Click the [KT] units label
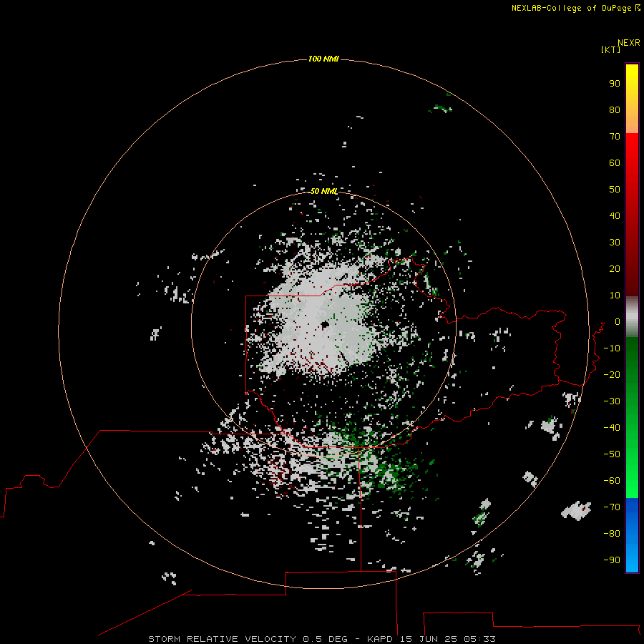The image size is (644, 644). click(610, 49)
